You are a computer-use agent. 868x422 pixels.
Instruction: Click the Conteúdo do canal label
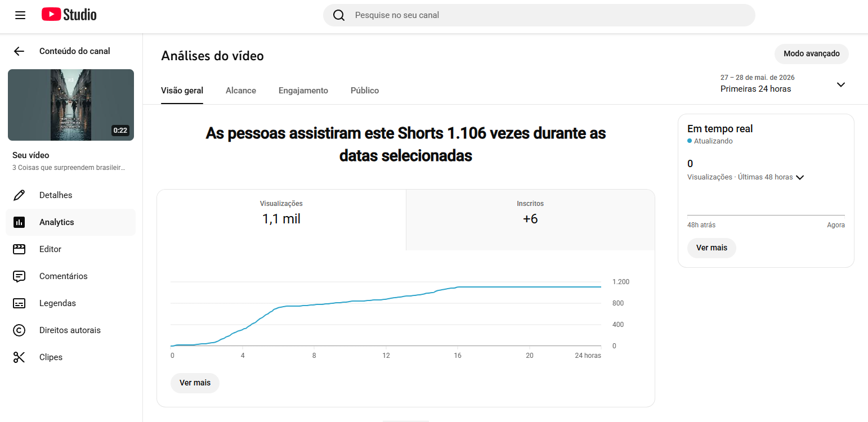tap(75, 51)
